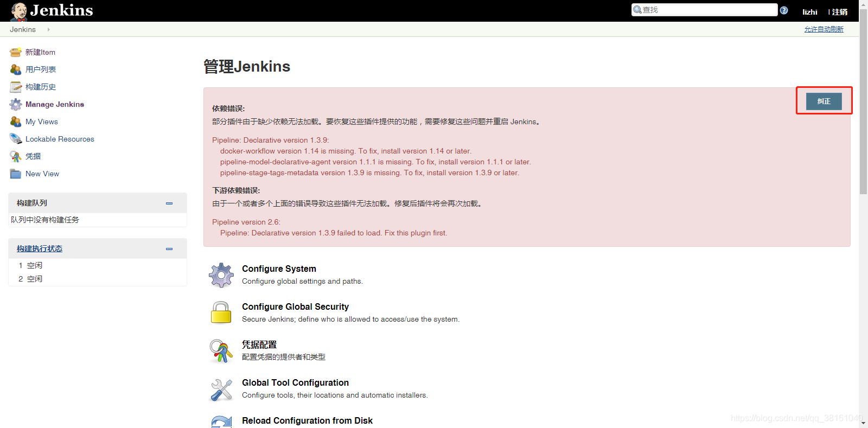The height and width of the screenshot is (428, 868).
Task: Click the Global Tool Configuration wrench icon
Action: tap(221, 389)
